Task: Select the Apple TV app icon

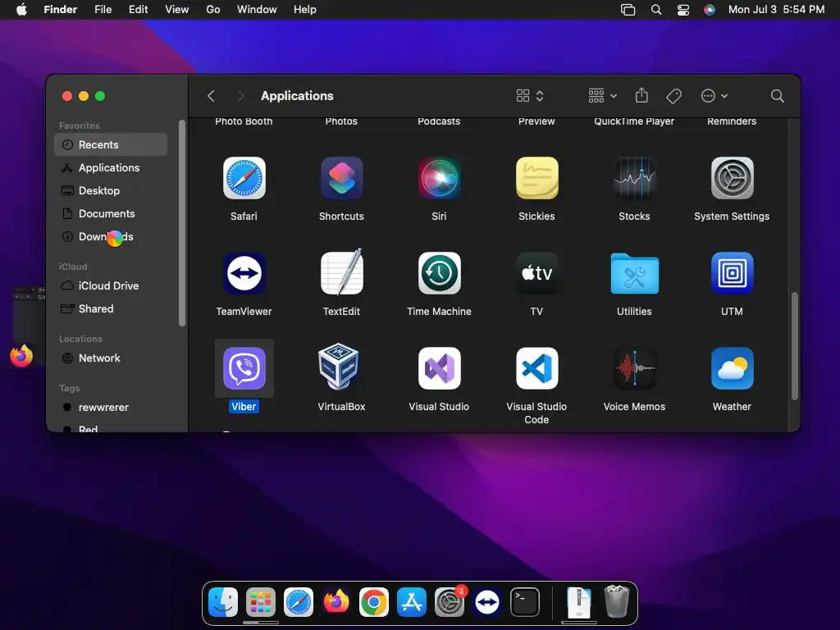Action: [536, 273]
